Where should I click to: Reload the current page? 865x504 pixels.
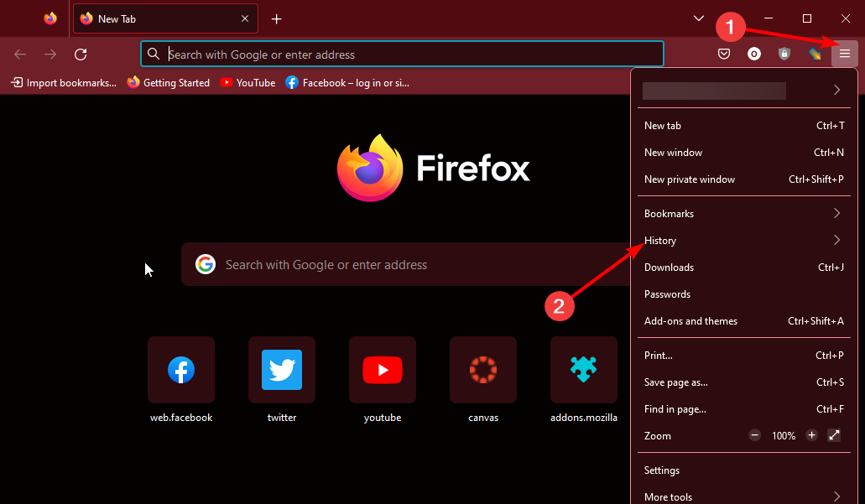click(x=81, y=54)
